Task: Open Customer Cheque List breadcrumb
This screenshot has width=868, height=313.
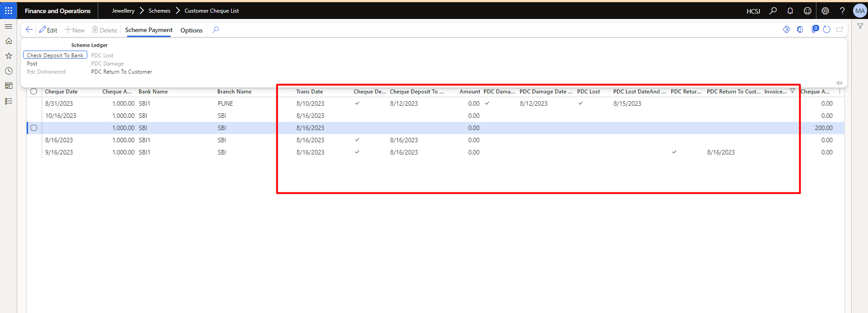Action: pyautogui.click(x=212, y=11)
